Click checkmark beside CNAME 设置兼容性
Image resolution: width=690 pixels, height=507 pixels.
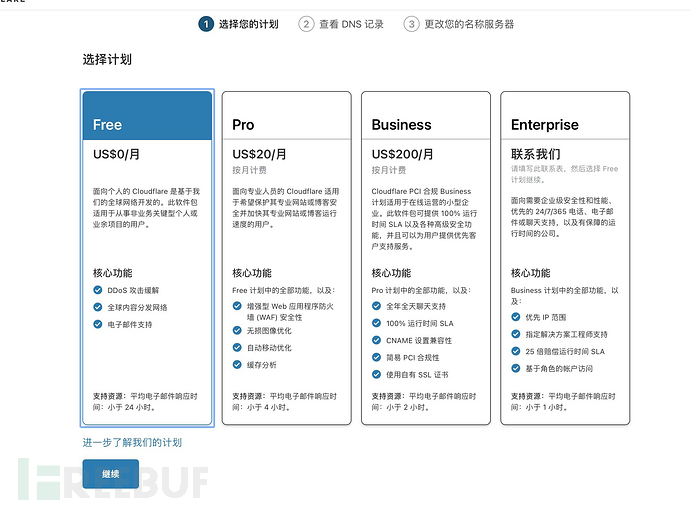click(376, 340)
